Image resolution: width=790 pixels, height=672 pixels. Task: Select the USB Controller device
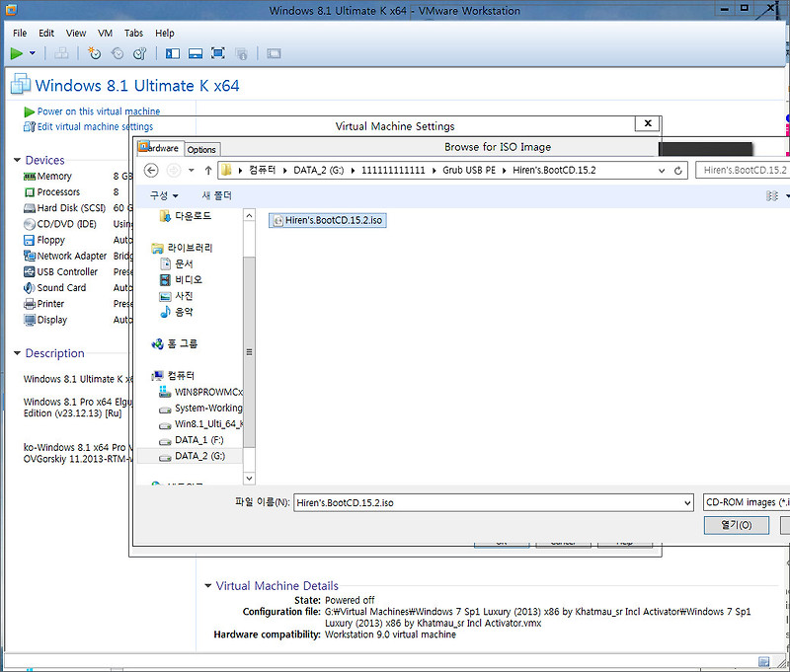(x=67, y=271)
